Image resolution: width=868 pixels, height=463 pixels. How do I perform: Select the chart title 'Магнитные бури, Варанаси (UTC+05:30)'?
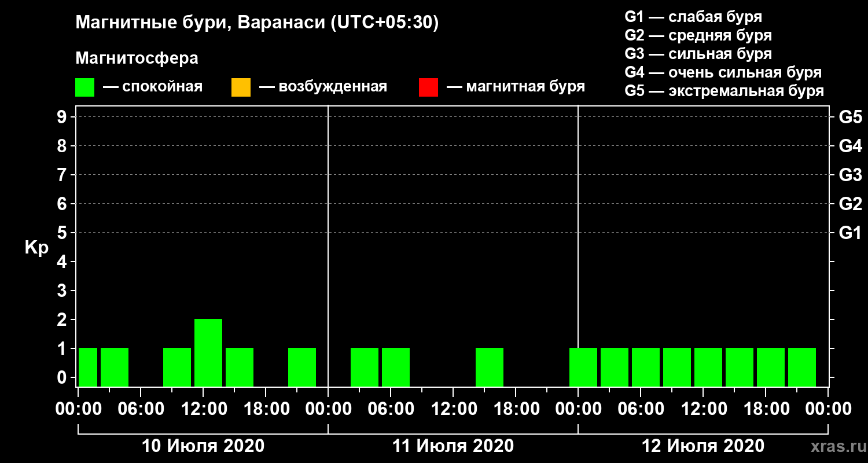click(x=257, y=23)
